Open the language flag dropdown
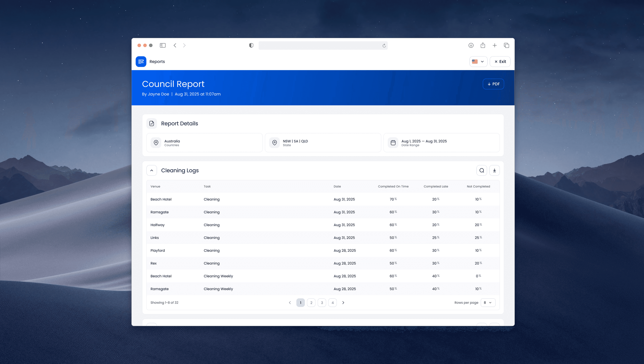644x364 pixels. (x=478, y=62)
